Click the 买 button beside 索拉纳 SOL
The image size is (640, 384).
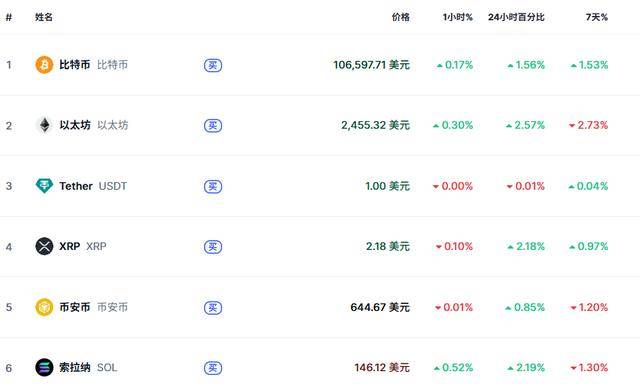(x=213, y=368)
